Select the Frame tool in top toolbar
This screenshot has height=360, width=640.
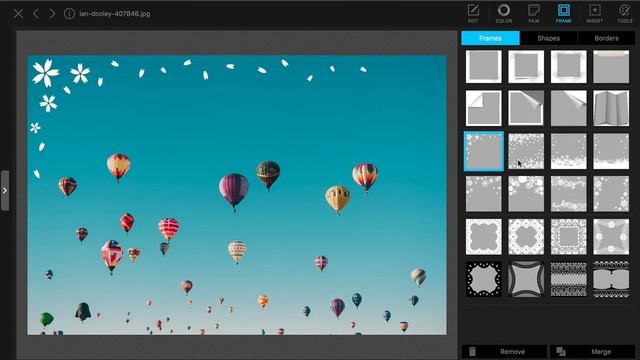tap(564, 13)
